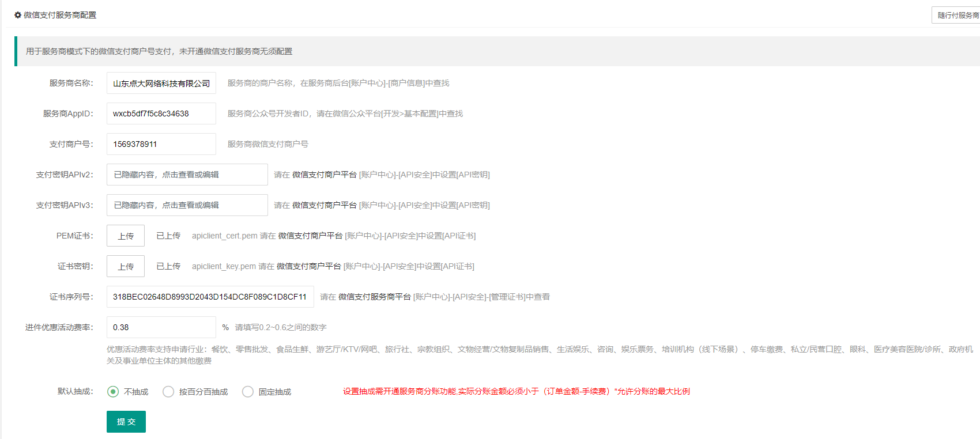Click the 服务商微信支付商户号 hint text

point(268,144)
